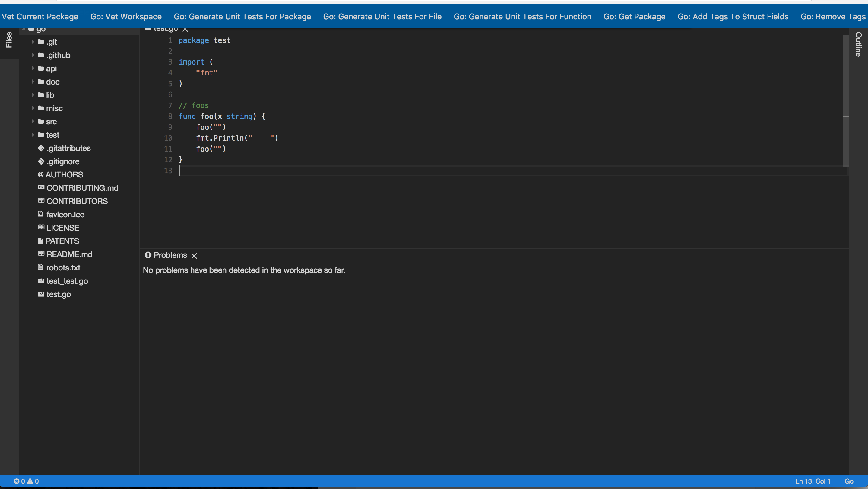The image size is (868, 489).
Task: Click the Go language mode indicator
Action: tap(849, 481)
